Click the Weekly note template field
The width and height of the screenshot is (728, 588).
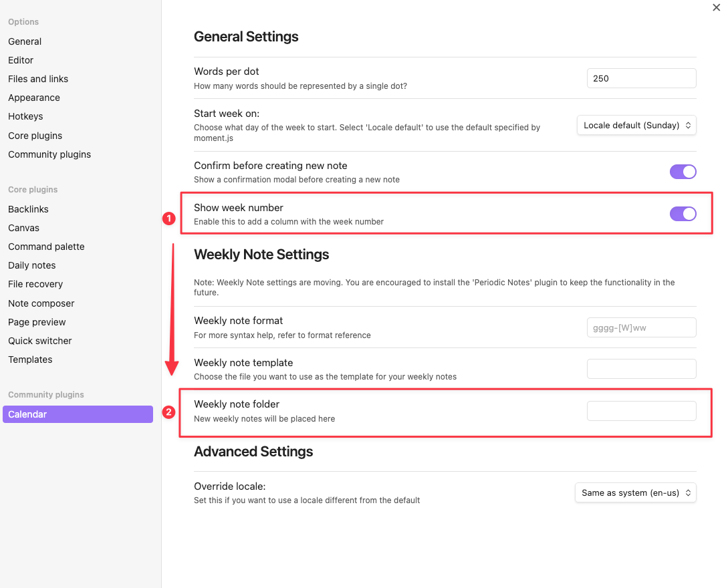pyautogui.click(x=641, y=369)
